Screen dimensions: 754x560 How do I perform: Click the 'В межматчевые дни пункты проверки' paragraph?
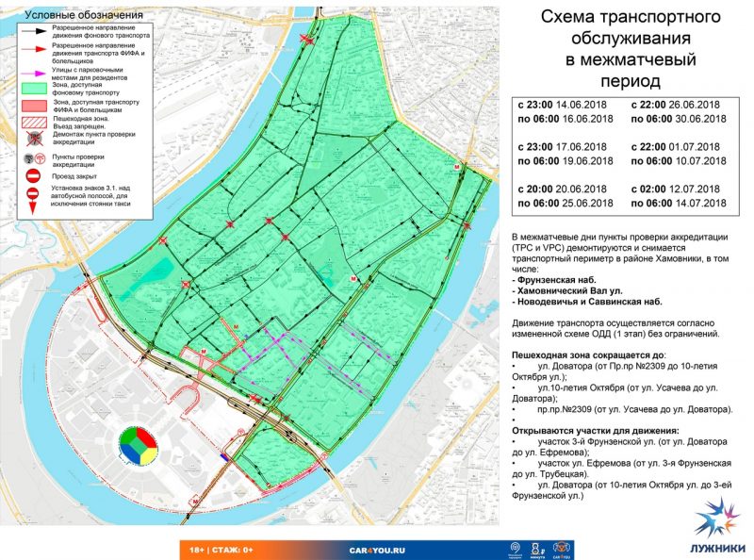[x=620, y=253]
